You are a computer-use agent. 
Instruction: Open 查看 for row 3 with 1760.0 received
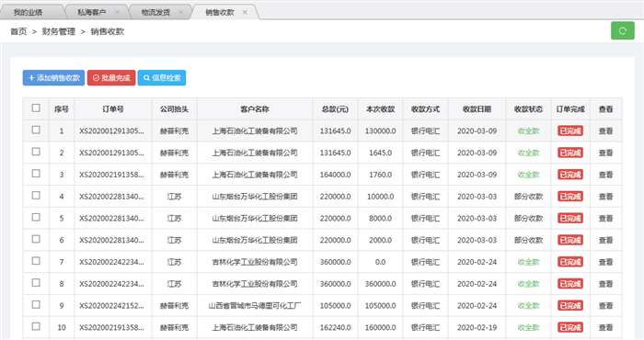605,175
